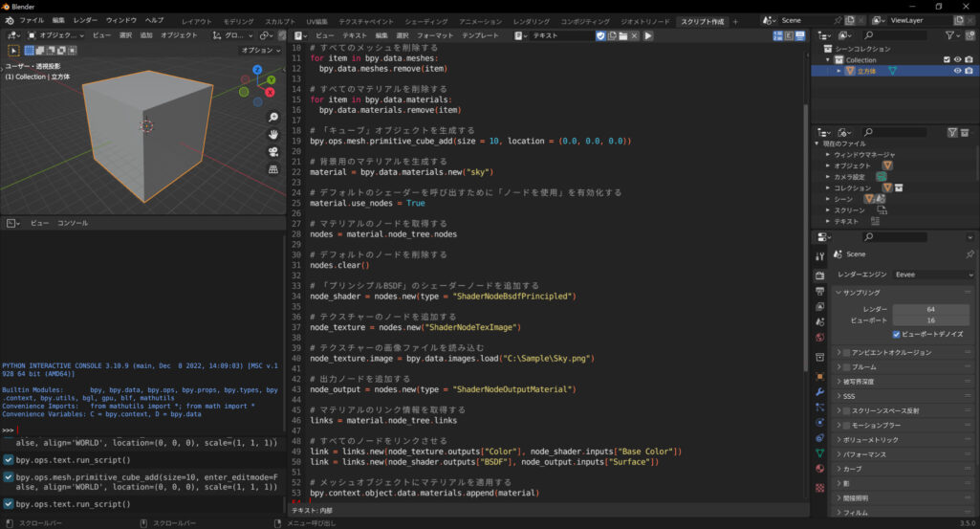Pin the Scene properties panel
Image resolution: width=980 pixels, height=529 pixels.
[969, 254]
